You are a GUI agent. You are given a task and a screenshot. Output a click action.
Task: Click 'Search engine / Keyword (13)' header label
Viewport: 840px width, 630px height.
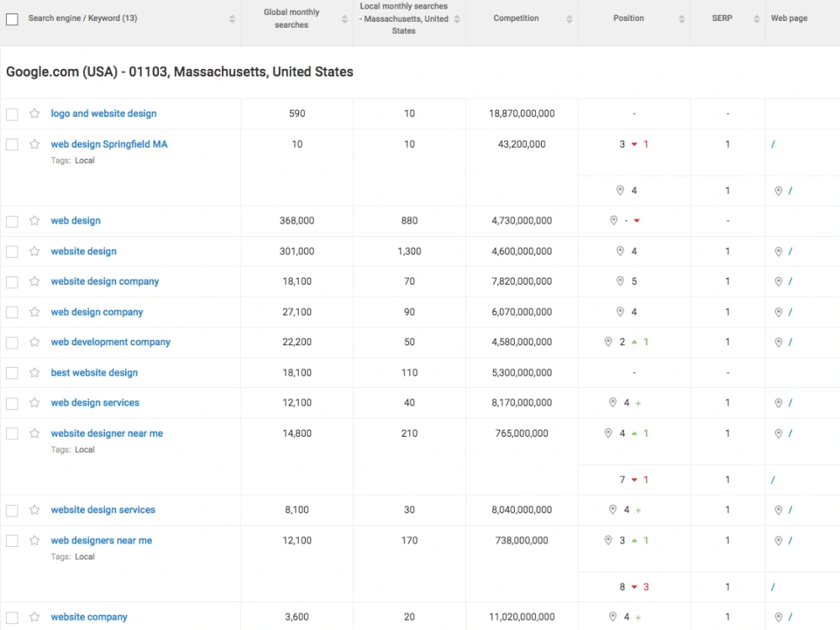82,18
